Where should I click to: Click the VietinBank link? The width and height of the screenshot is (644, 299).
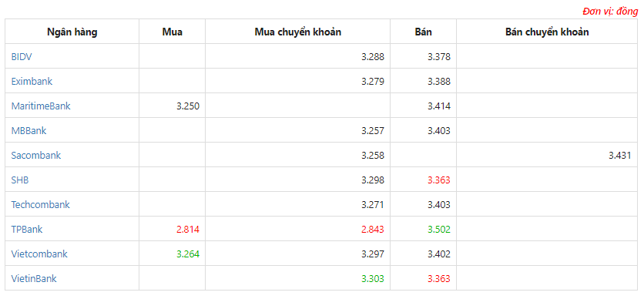coord(34,278)
